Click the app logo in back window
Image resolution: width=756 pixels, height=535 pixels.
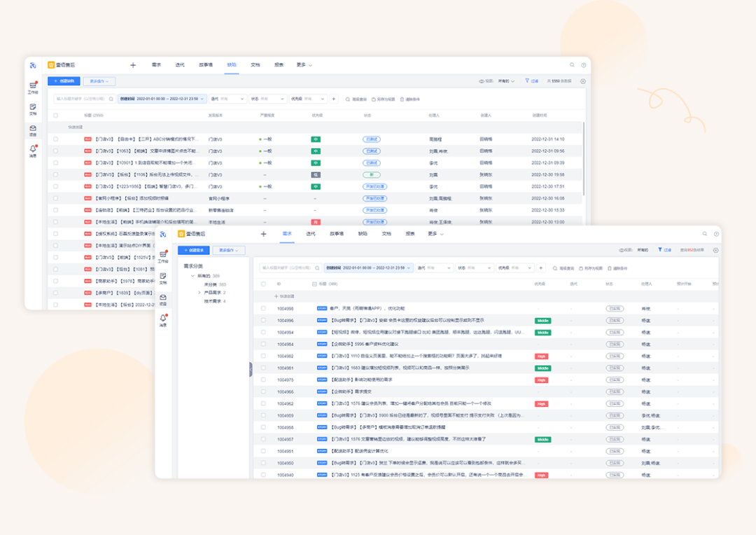[33, 65]
